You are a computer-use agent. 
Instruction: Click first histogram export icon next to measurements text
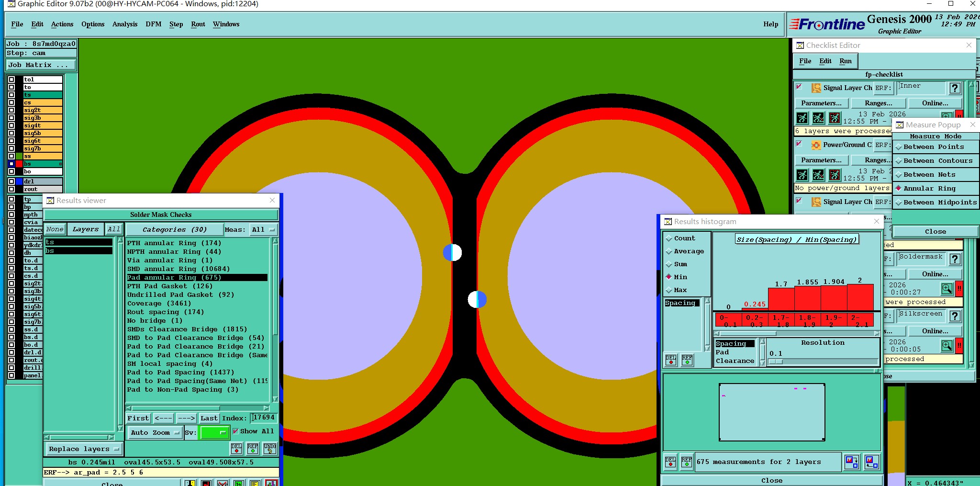pos(852,462)
